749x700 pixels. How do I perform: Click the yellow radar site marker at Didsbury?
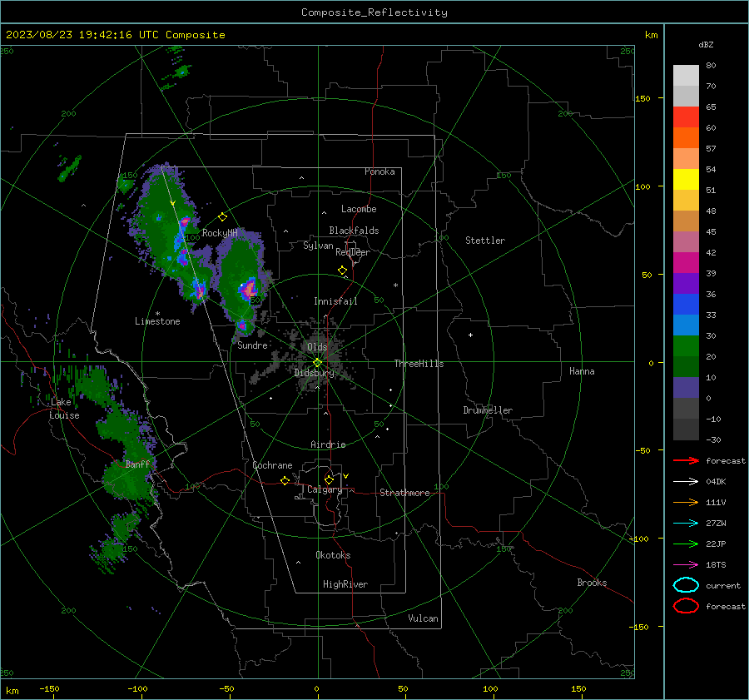(x=317, y=363)
